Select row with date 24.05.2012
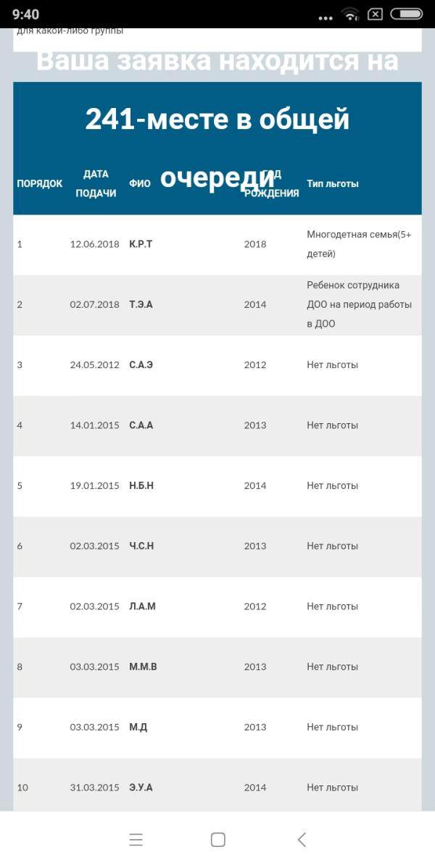This screenshot has width=435, height=868. 217,365
